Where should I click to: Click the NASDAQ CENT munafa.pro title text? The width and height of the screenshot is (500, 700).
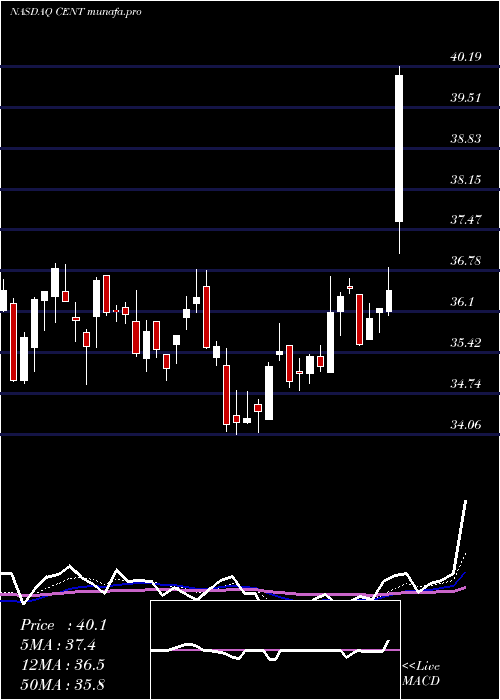point(76,12)
